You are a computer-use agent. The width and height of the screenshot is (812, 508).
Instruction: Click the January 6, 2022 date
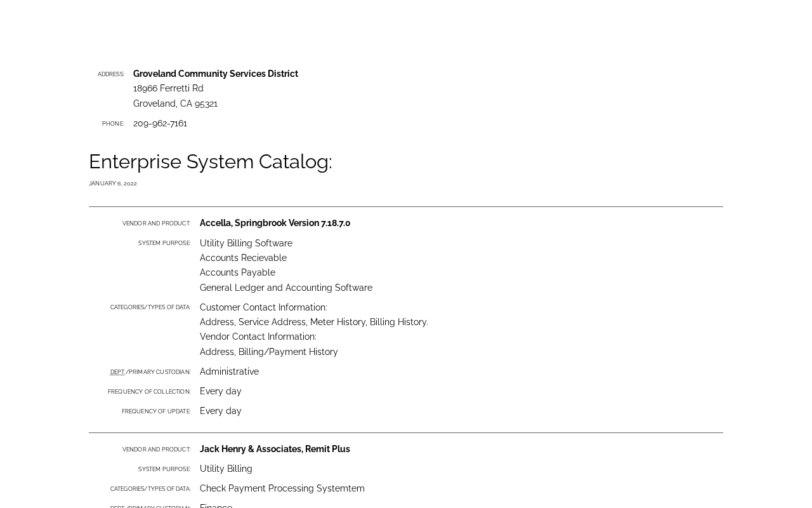tap(113, 184)
